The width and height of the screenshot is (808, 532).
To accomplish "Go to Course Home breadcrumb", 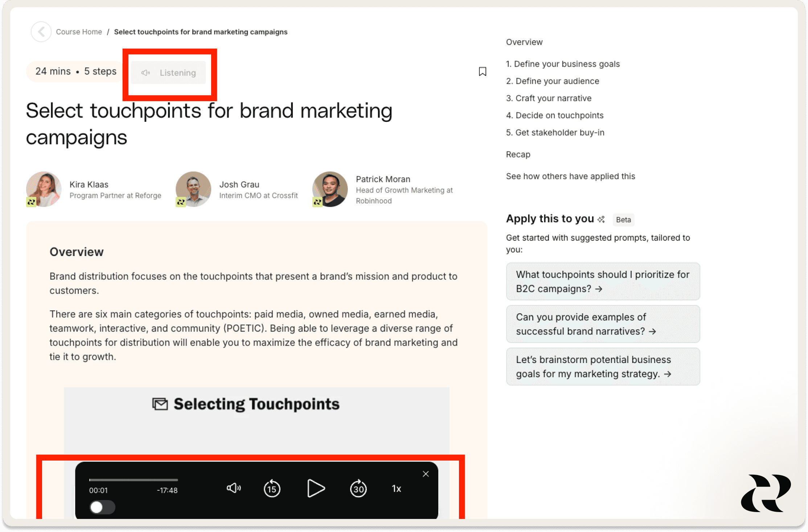I will point(79,32).
